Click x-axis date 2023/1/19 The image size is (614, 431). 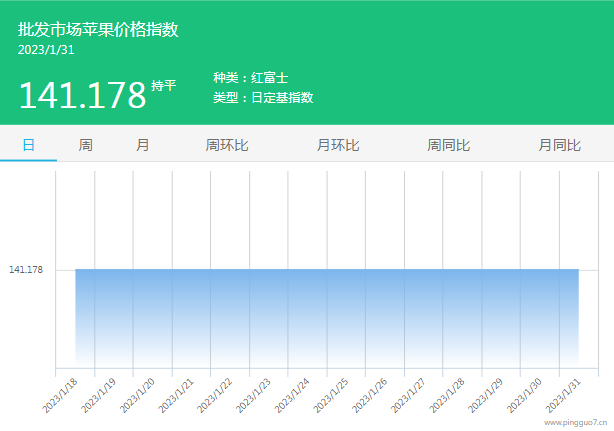[98, 396]
